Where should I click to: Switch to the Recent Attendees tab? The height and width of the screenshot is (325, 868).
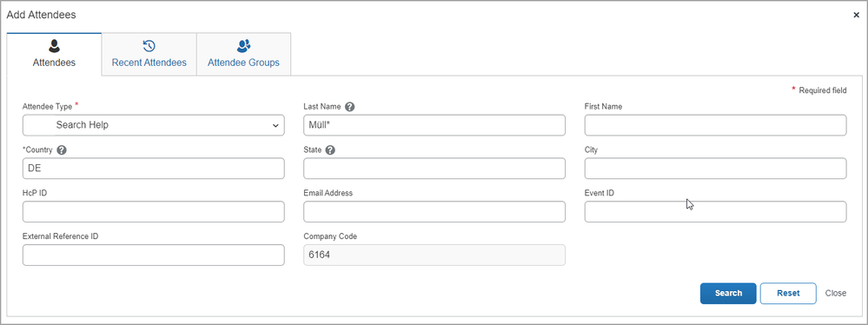(x=149, y=54)
